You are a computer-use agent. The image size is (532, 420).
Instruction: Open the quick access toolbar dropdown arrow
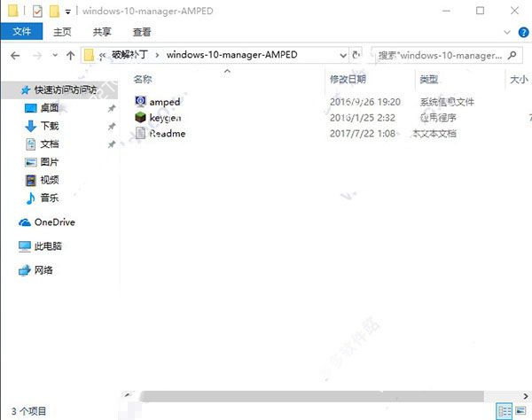pyautogui.click(x=68, y=12)
